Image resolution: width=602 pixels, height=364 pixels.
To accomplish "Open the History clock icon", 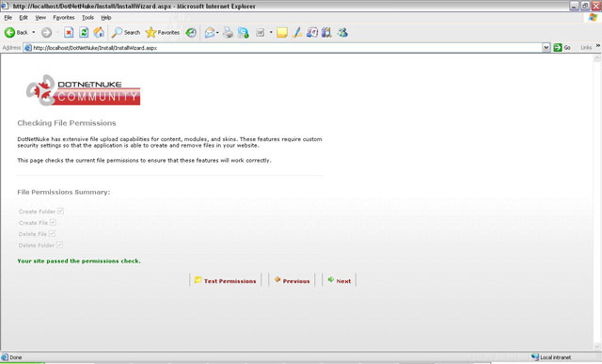I will 191,33.
